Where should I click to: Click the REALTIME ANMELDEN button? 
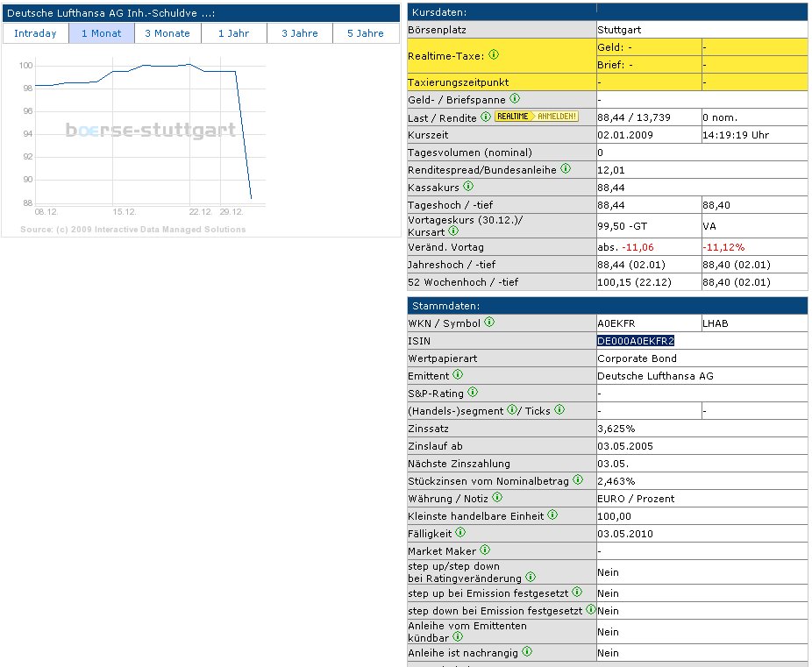pyautogui.click(x=537, y=117)
